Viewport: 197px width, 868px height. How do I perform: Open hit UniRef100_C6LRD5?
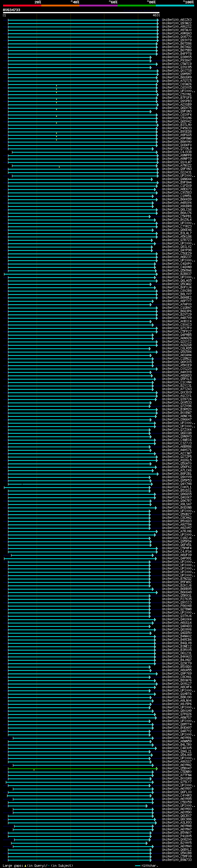(x=177, y=349)
